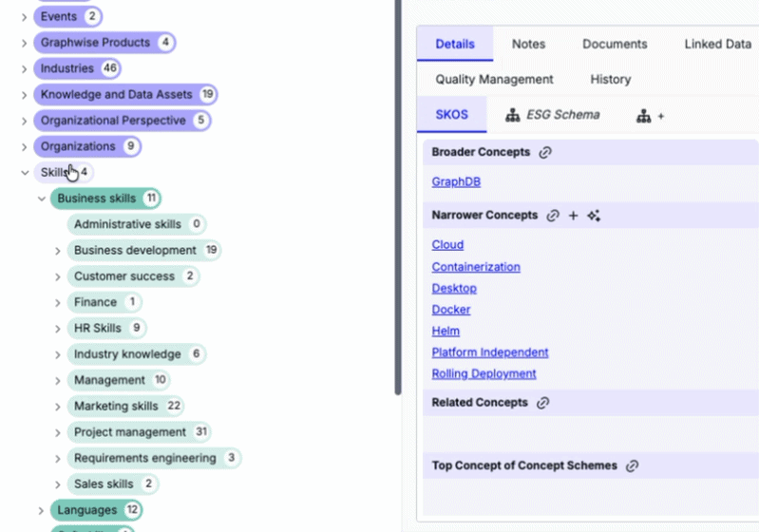Select the Organizational Perspective pill
The image size is (759, 532).
point(122,121)
